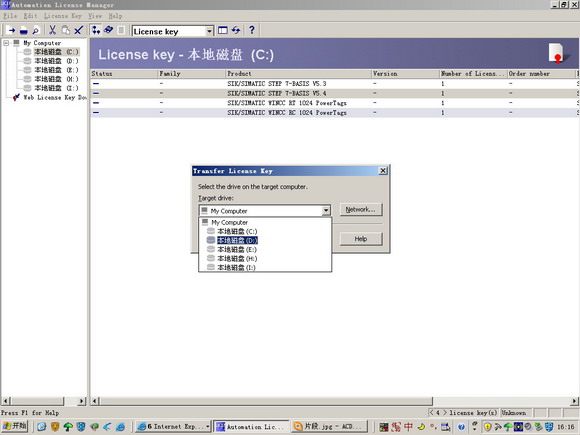
Task: Collapse the My Computer tree node
Action: (x=6, y=43)
